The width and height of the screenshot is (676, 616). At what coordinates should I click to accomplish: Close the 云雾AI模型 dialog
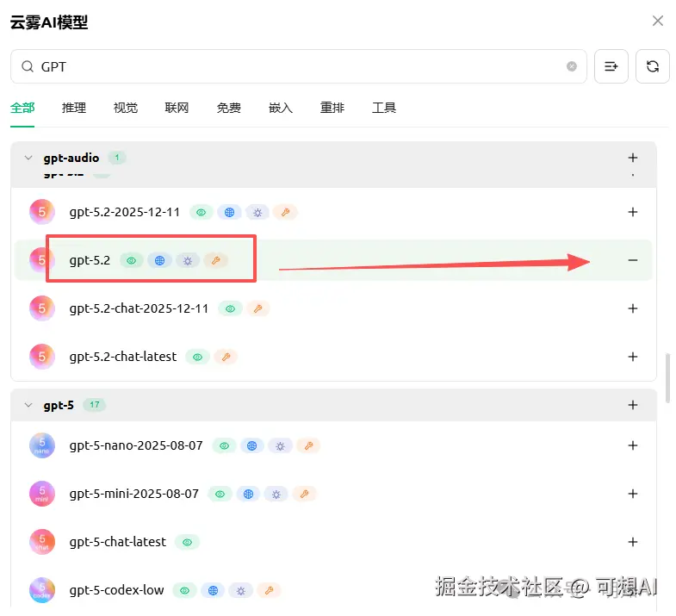(x=657, y=21)
